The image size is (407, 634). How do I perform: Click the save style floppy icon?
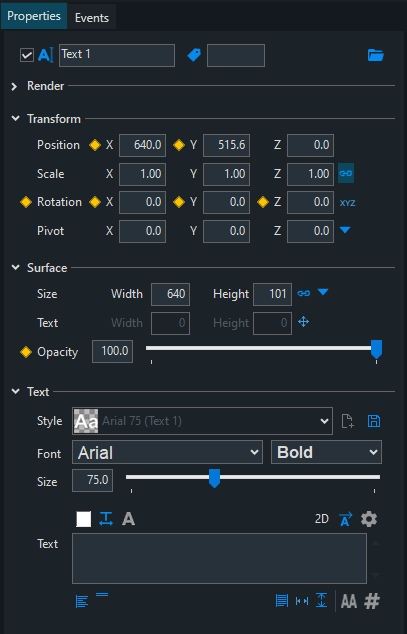click(374, 421)
